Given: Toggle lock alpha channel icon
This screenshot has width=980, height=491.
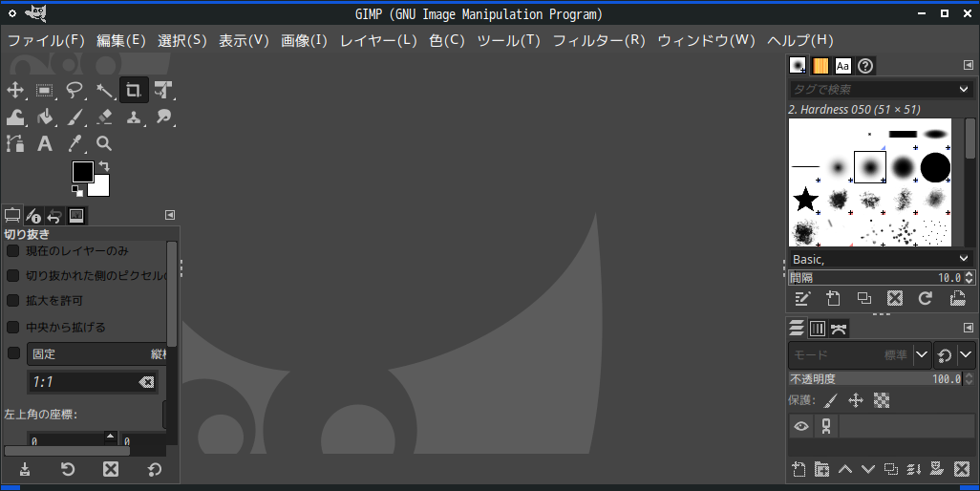Looking at the screenshot, I should (882, 400).
